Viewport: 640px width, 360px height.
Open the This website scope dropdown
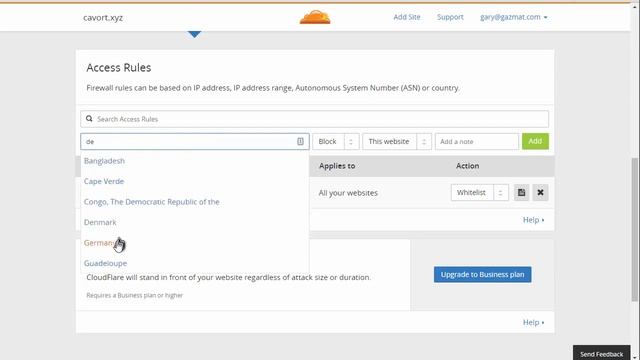point(397,142)
